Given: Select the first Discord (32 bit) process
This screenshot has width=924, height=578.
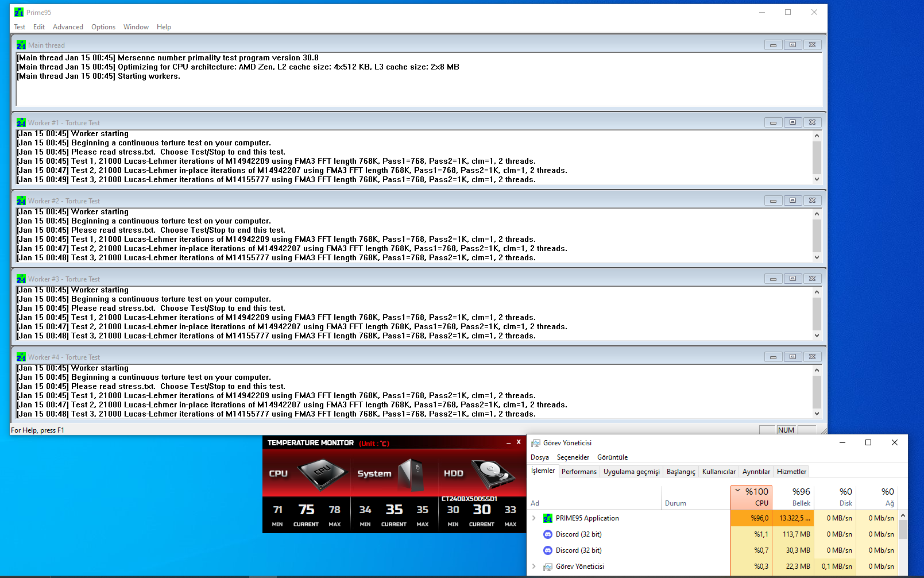Looking at the screenshot, I should pos(713,534).
